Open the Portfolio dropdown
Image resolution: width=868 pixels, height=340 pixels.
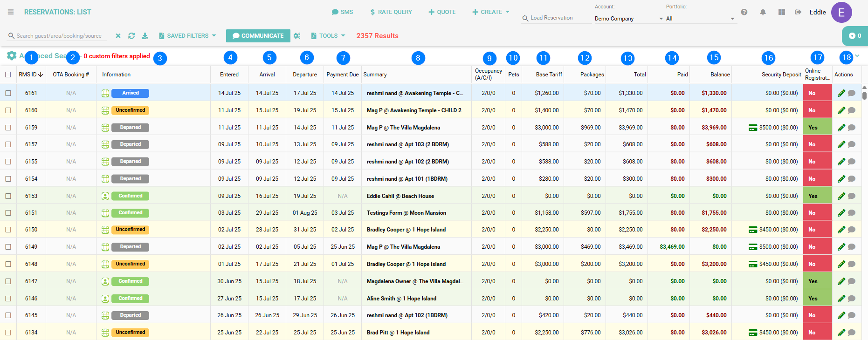[700, 19]
